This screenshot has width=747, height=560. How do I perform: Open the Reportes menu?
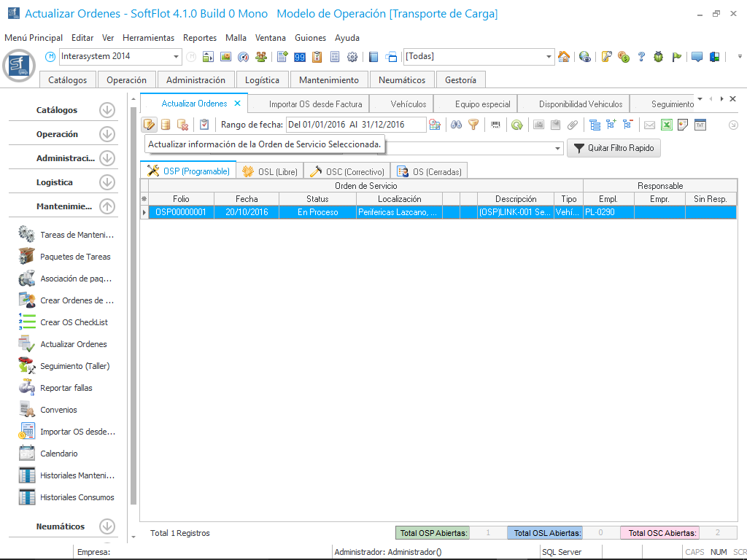pos(200,38)
